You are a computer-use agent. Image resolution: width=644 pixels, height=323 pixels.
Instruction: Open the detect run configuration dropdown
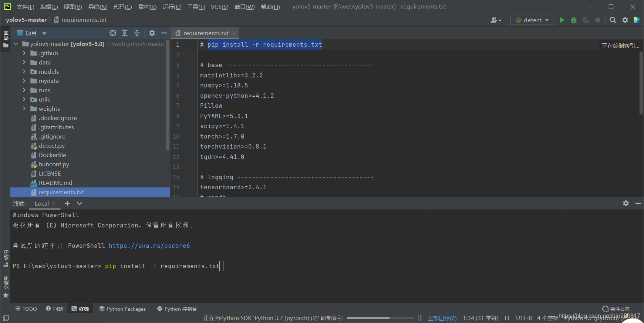click(532, 20)
